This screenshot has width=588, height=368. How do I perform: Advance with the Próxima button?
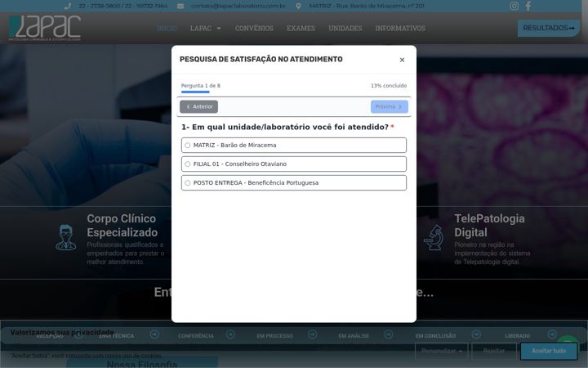[390, 106]
